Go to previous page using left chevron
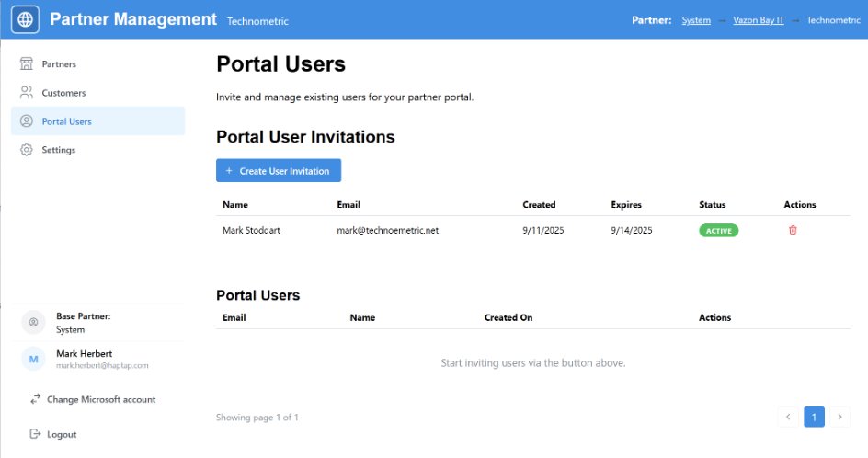 point(788,418)
